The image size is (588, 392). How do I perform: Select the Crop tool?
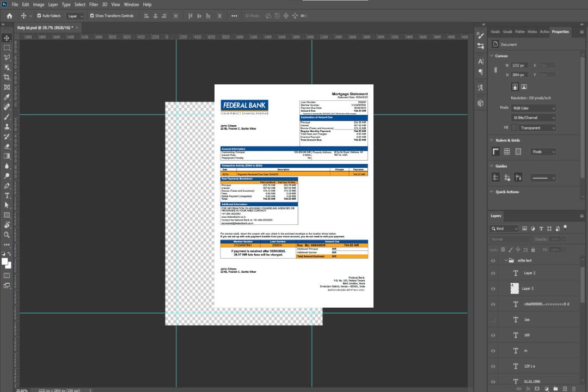coord(7,77)
